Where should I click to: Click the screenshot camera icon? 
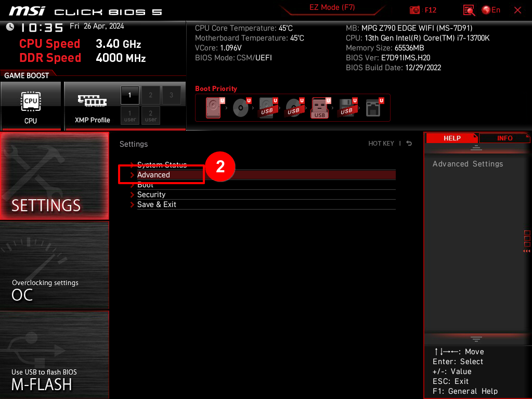pos(414,10)
